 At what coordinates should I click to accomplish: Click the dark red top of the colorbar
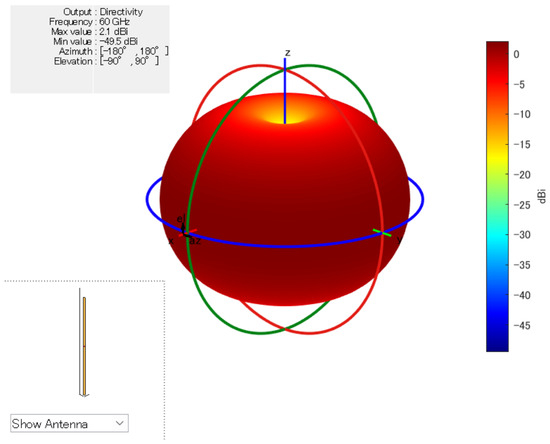(497, 46)
